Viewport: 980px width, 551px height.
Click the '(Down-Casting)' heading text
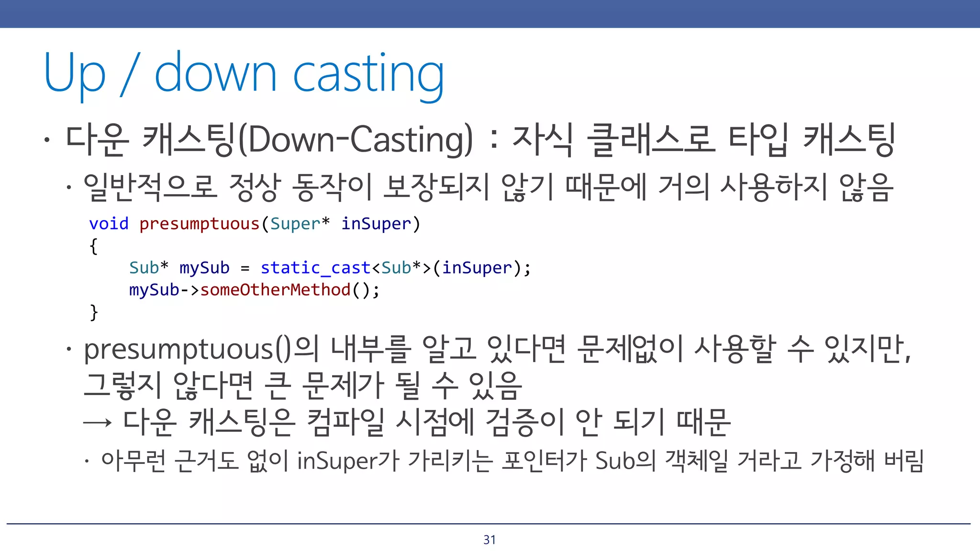tap(355, 140)
